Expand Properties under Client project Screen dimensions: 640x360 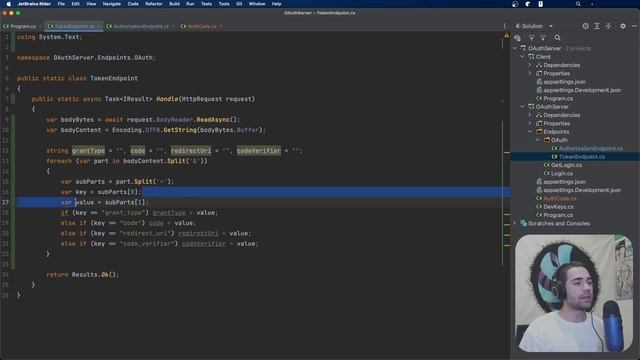click(530, 73)
